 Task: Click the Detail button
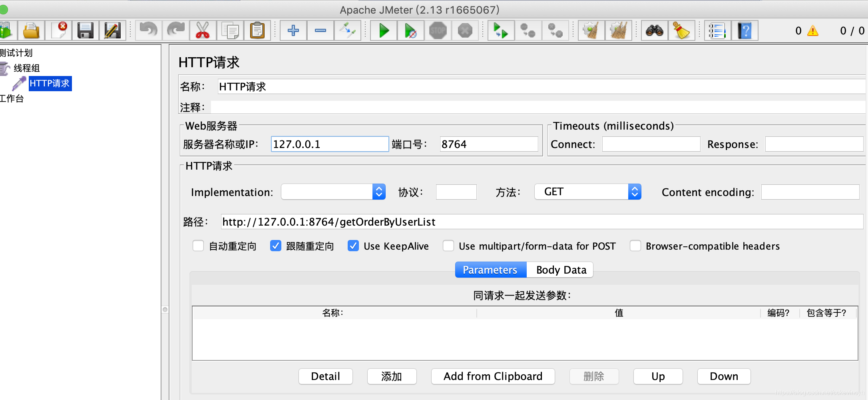(x=326, y=376)
